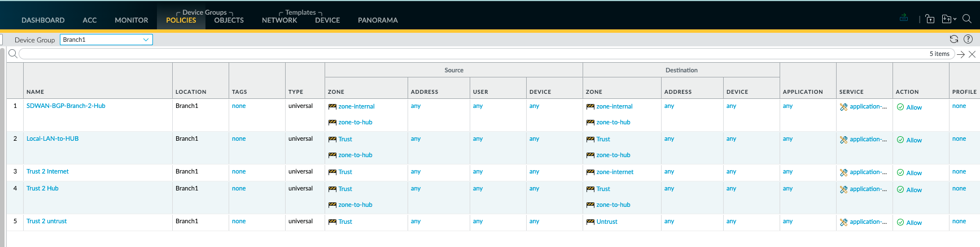Click service icon in SDWAN-BGP-Branch-2-Hub row
This screenshot has height=247, width=980.
(843, 107)
